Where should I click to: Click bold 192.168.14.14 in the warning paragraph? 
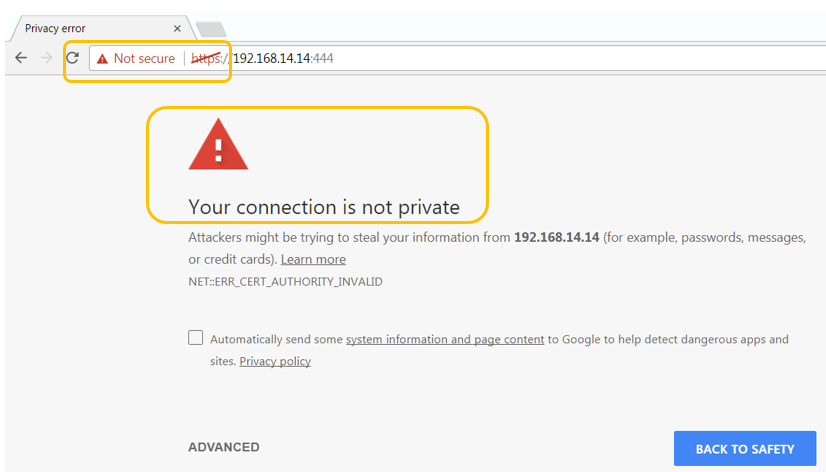(x=556, y=237)
